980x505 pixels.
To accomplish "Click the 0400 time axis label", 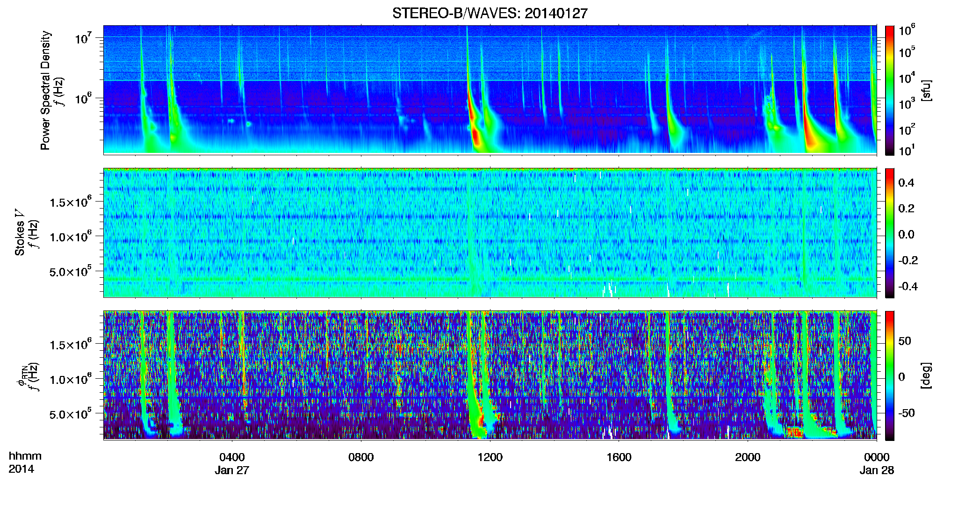I will pos(232,457).
